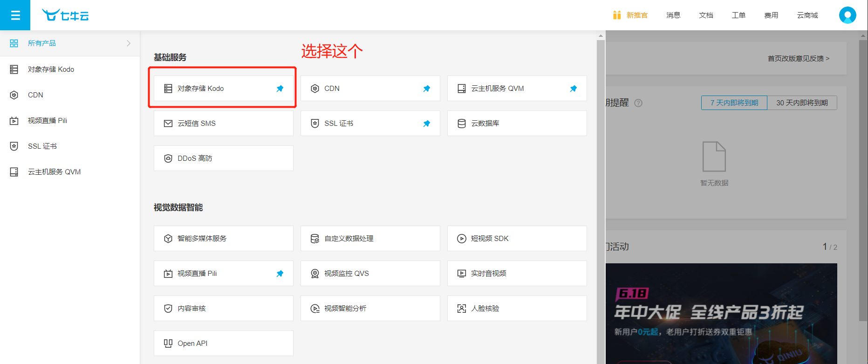Click the SSL 证书 shield icon in sidebar
Image resolution: width=868 pixels, height=364 pixels.
point(14,146)
